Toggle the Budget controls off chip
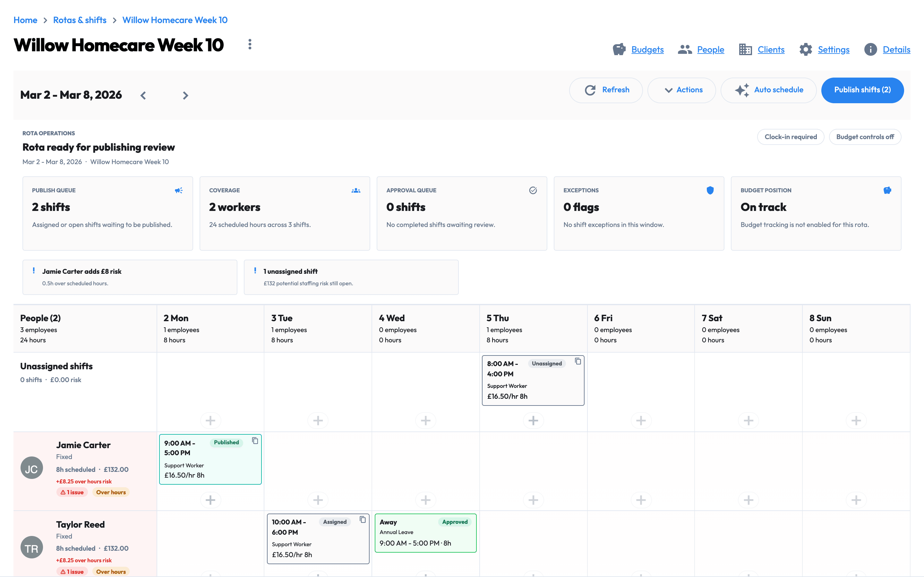The image size is (924, 577). (865, 137)
